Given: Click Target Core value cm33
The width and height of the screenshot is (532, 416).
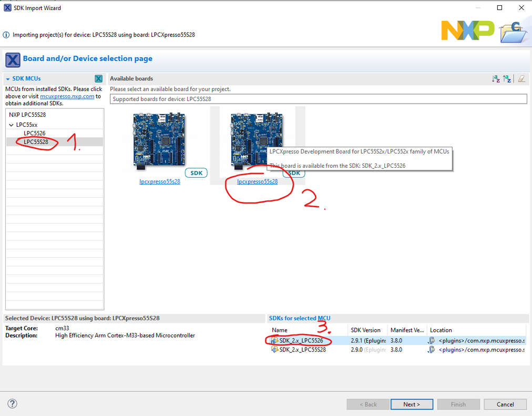Looking at the screenshot, I should pyautogui.click(x=62, y=328).
